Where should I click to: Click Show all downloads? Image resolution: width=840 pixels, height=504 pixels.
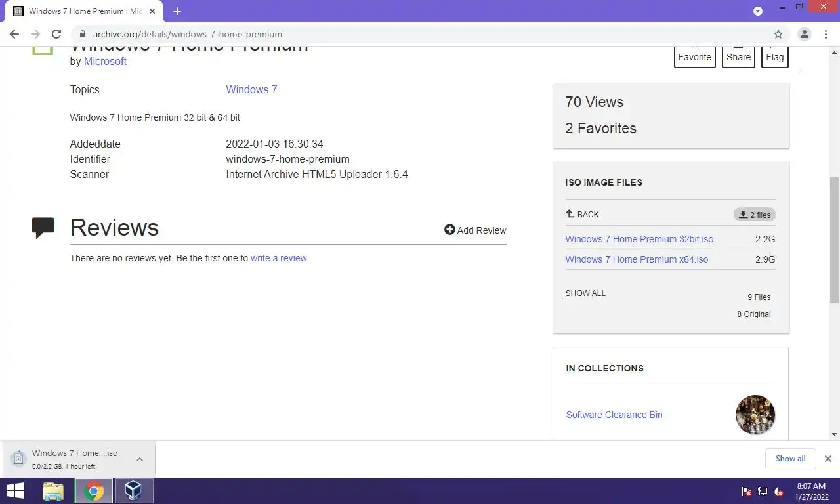[790, 459]
